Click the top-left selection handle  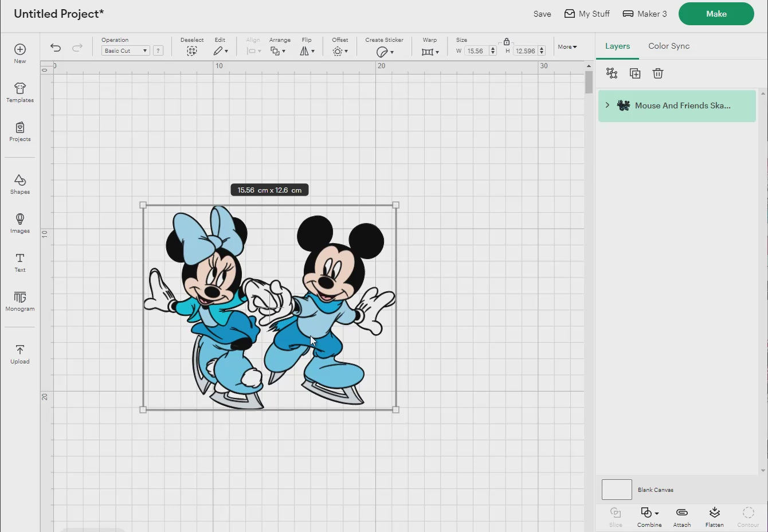pyautogui.click(x=143, y=205)
